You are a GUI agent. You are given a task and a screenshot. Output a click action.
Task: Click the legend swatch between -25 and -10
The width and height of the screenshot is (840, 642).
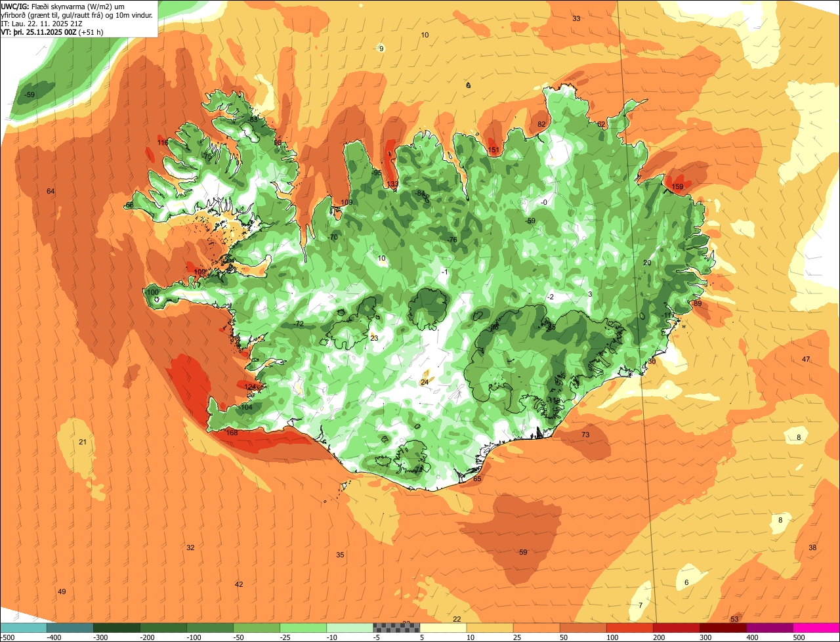click(x=303, y=628)
